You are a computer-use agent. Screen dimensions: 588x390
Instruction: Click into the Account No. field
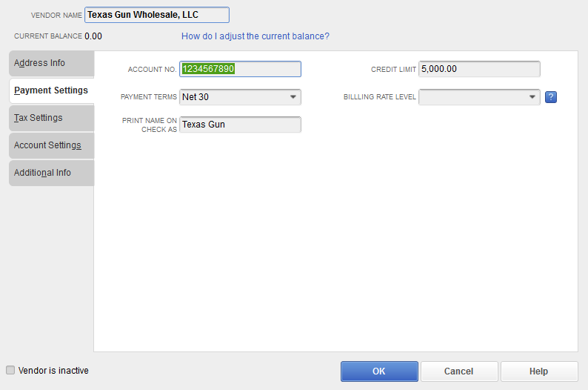tap(240, 69)
